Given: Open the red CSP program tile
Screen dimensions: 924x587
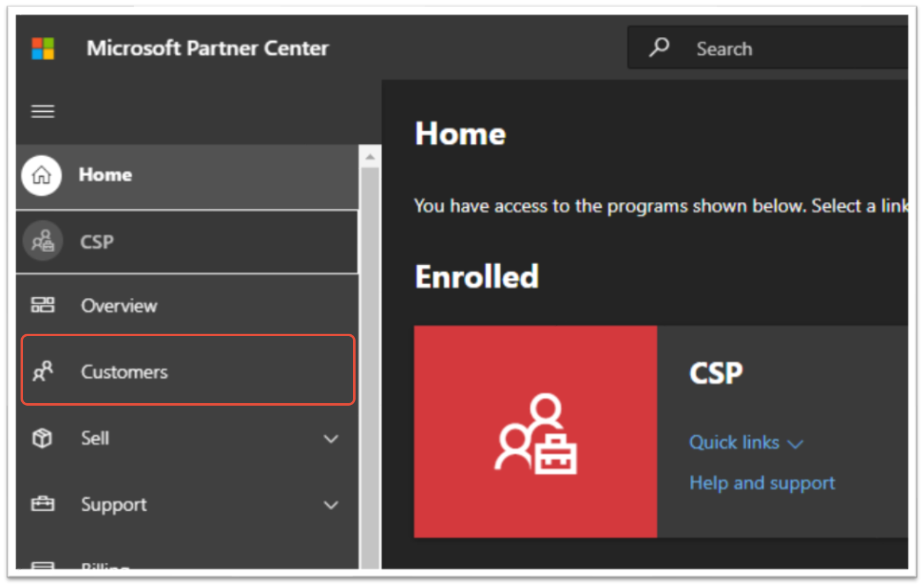Looking at the screenshot, I should click(535, 432).
